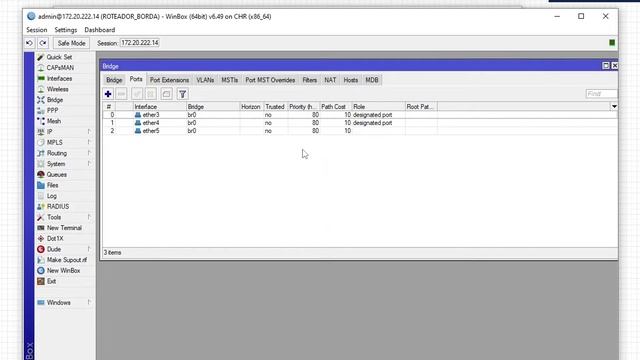Click the Undo arrow icon in toolbar
This screenshot has height=360, width=640.
point(29,43)
